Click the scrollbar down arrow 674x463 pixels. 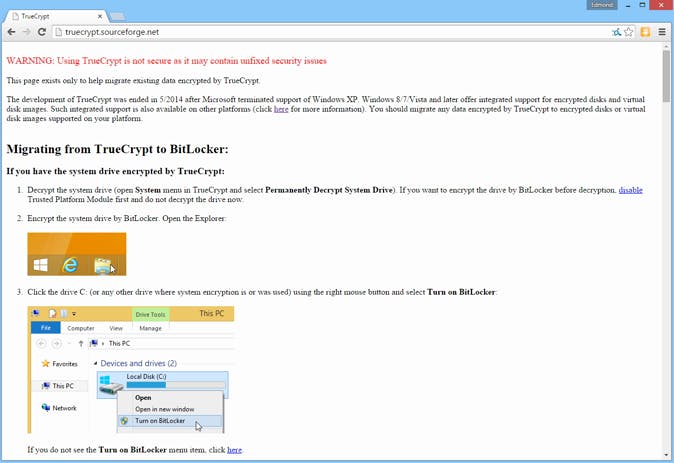tap(666, 455)
